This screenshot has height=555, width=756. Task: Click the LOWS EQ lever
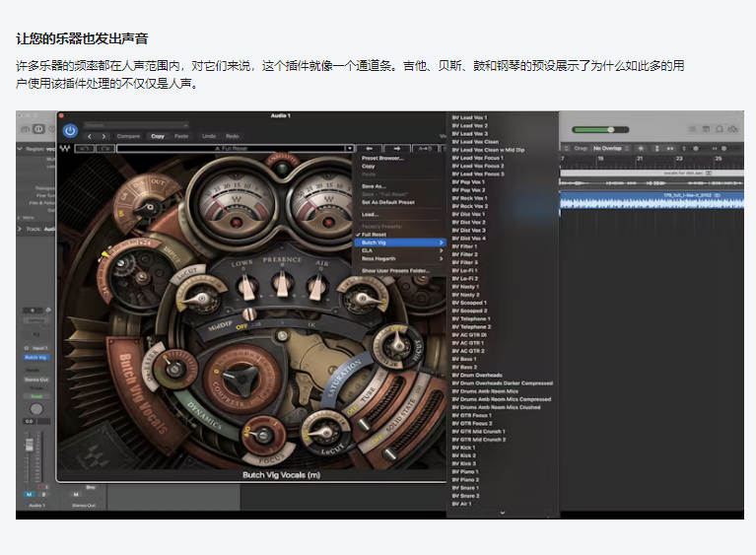247,287
